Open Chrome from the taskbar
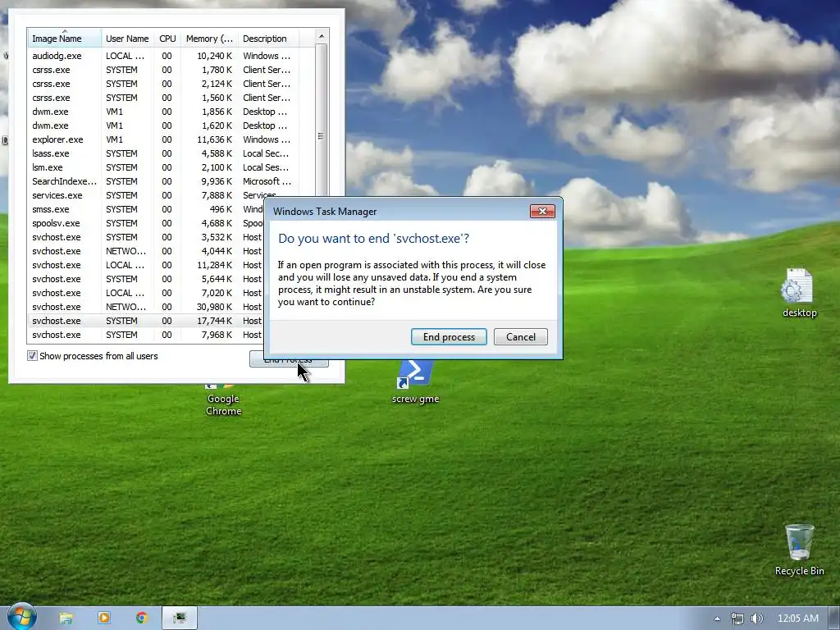This screenshot has width=840, height=630. tap(141, 619)
